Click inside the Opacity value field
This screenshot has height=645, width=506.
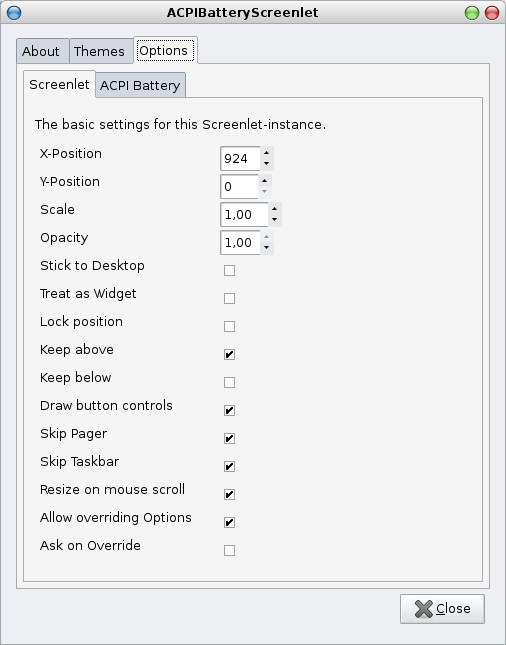tap(240, 242)
